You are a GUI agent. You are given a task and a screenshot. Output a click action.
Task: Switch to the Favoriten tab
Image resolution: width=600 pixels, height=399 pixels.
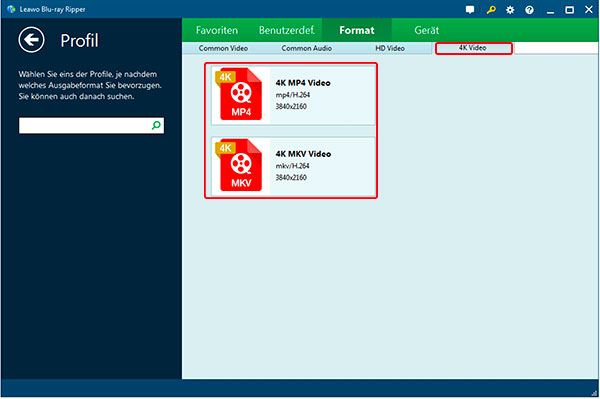(x=217, y=30)
